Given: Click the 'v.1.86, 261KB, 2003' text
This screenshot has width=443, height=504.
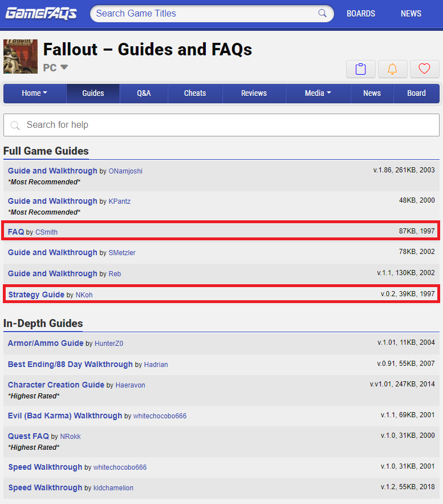Looking at the screenshot, I should [404, 170].
